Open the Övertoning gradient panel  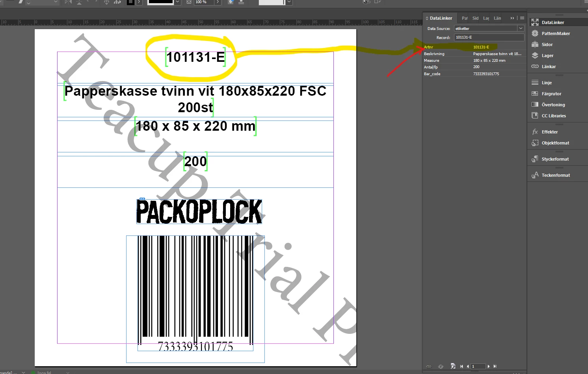coord(553,105)
